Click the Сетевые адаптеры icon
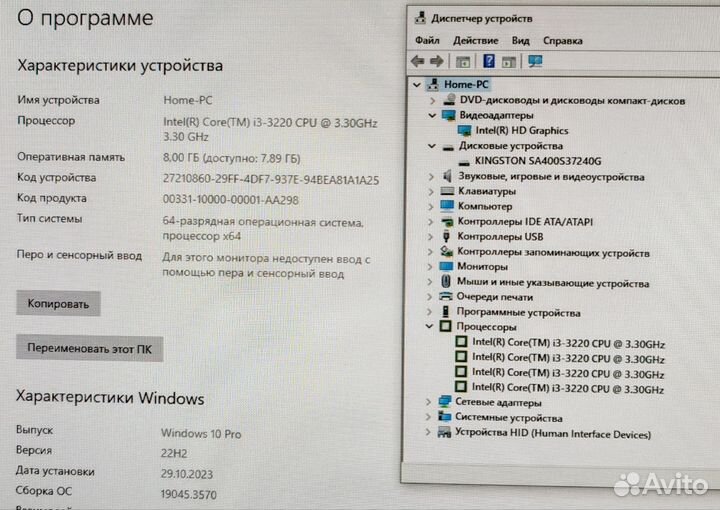The width and height of the screenshot is (720, 510). click(x=444, y=402)
